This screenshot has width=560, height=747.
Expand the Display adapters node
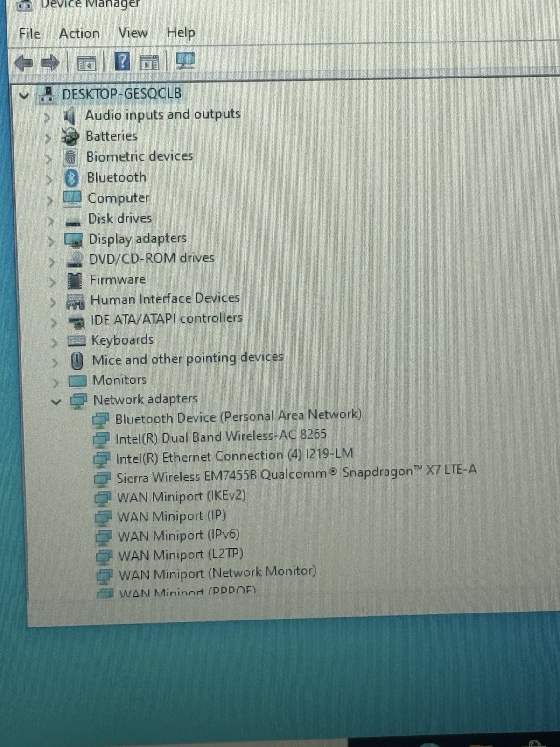(x=51, y=241)
